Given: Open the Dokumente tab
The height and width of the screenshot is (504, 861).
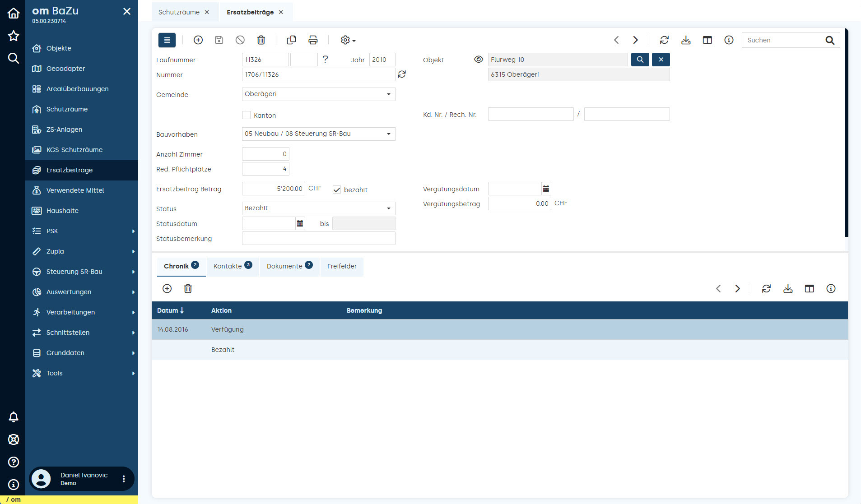Looking at the screenshot, I should click(x=289, y=266).
